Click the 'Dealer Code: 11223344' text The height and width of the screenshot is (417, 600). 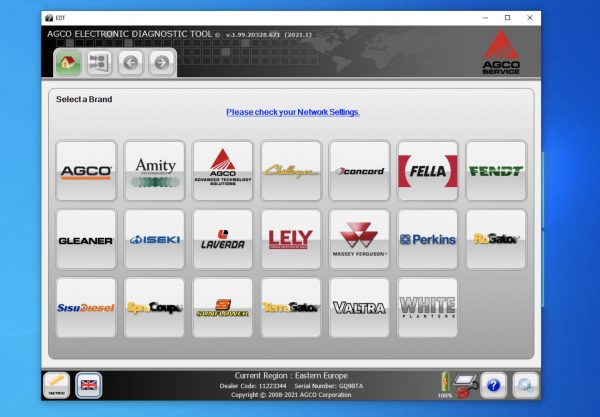(253, 386)
